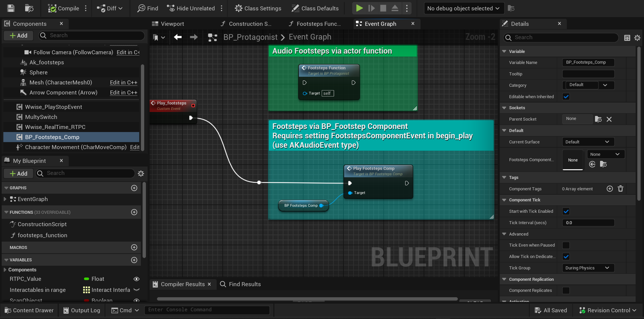Open the debug object selector dropdown
Image resolution: width=644 pixels, height=319 pixels.
point(464,8)
